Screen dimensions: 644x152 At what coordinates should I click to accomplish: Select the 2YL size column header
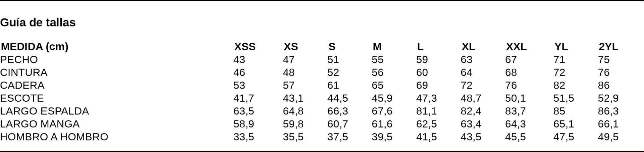pyautogui.click(x=608, y=47)
